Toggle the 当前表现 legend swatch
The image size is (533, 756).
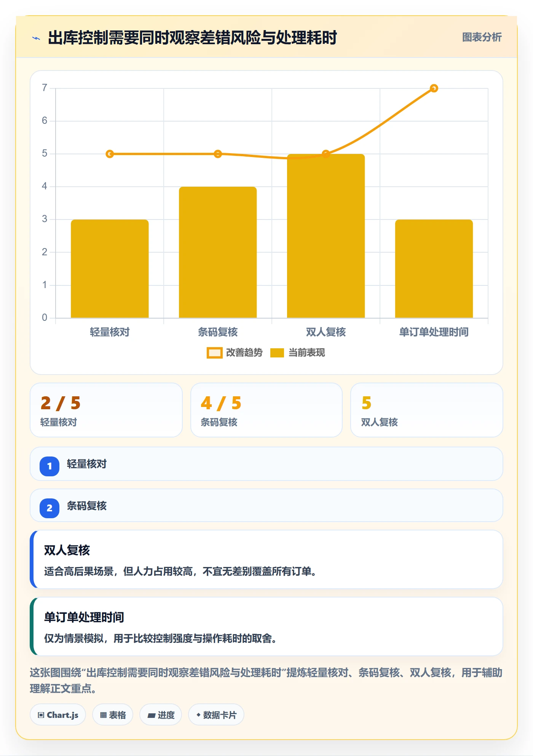pyautogui.click(x=277, y=353)
